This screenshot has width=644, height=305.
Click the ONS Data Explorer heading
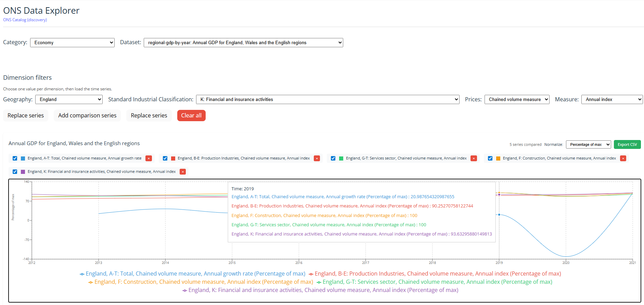[x=41, y=11]
